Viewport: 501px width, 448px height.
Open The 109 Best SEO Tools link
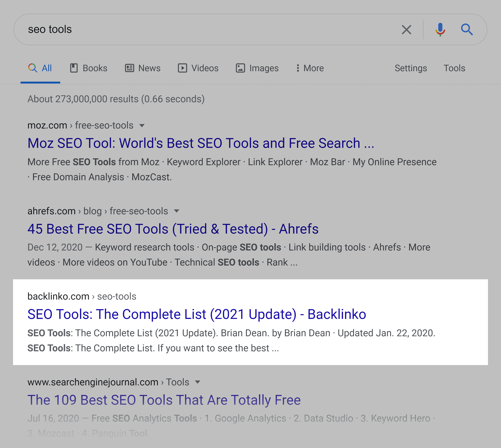[x=164, y=400]
